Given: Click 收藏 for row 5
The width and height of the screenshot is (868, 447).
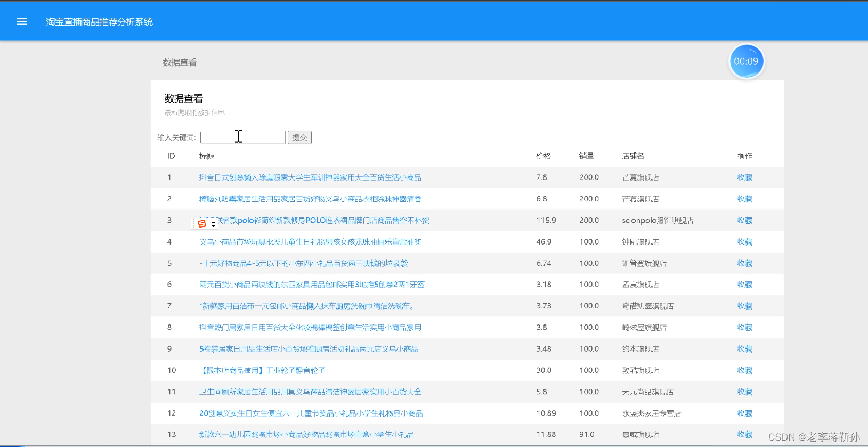Looking at the screenshot, I should point(744,263).
